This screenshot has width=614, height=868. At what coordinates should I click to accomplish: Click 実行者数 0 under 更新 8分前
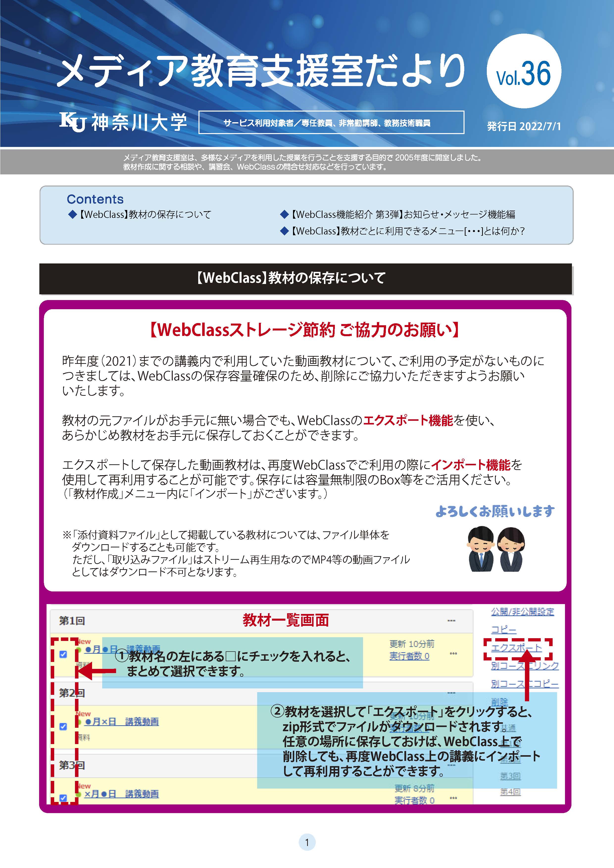[414, 800]
